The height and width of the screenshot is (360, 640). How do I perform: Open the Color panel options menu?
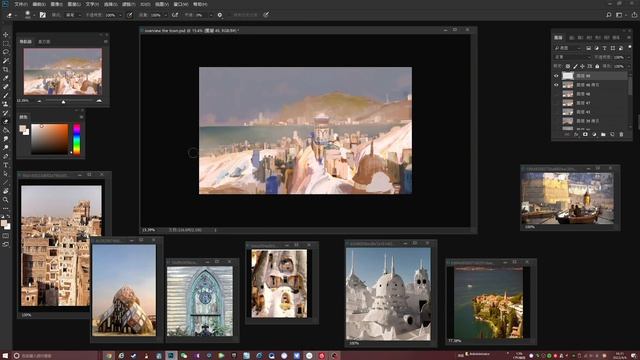(81, 117)
